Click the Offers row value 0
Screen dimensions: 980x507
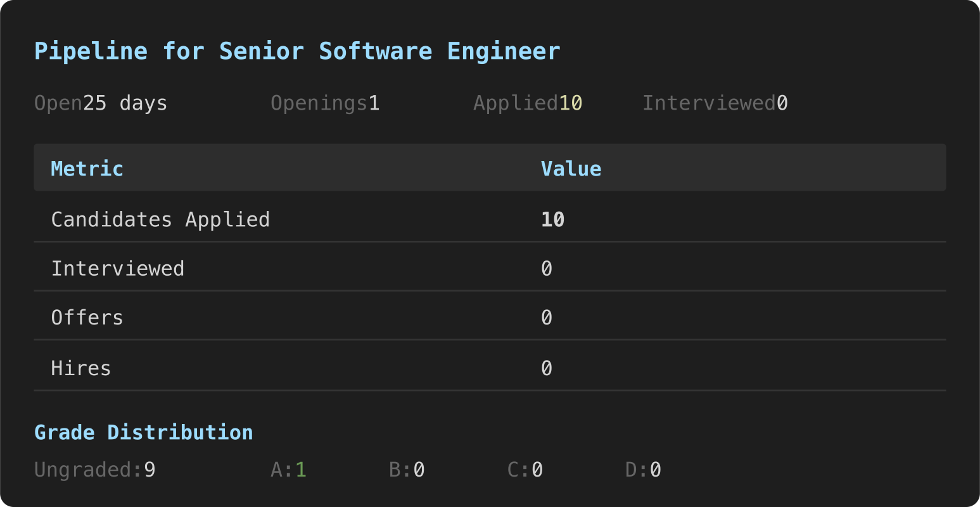(547, 318)
